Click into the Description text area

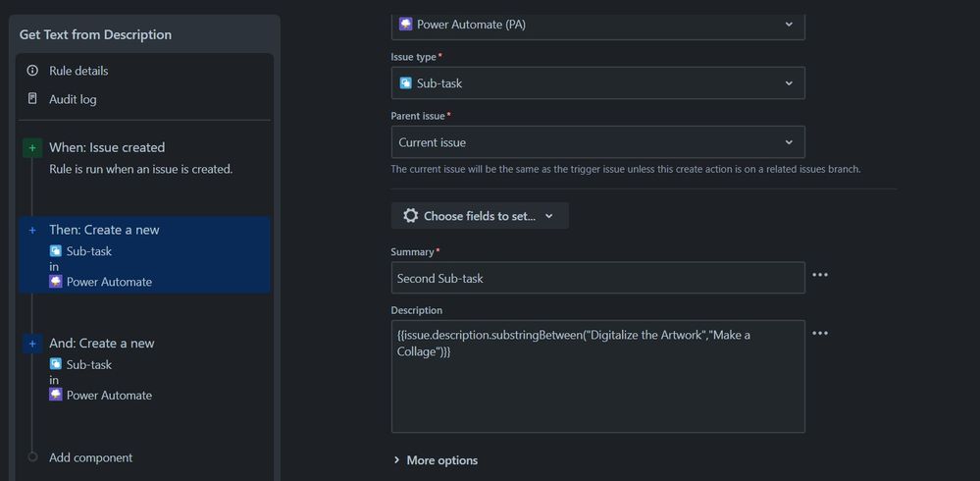[598, 377]
